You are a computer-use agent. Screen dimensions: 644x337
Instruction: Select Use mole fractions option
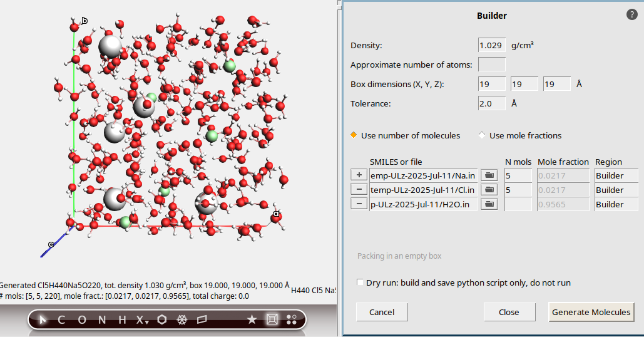click(482, 135)
